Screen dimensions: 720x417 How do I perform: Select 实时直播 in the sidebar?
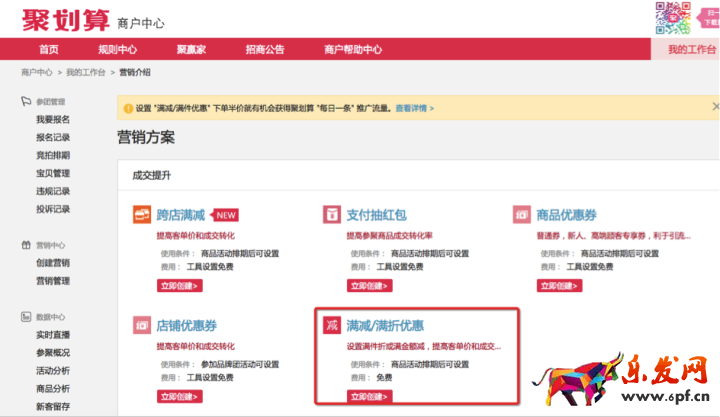(53, 335)
